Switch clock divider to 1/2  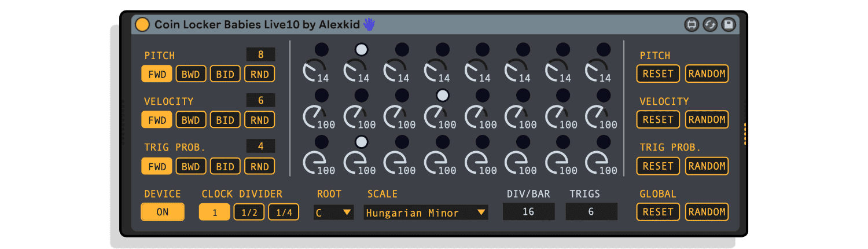(x=249, y=213)
